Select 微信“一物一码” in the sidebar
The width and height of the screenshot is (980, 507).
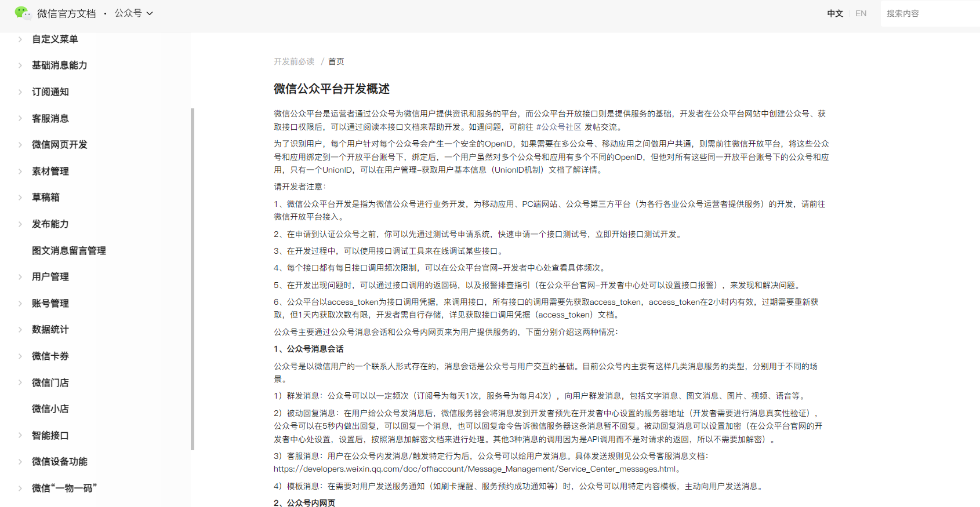[64, 488]
